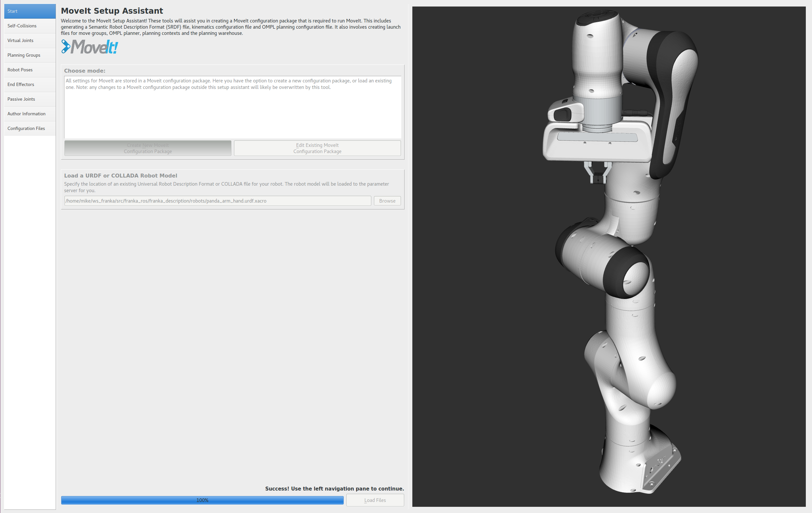
Task: Go to Virtual Joints section
Action: pos(30,40)
